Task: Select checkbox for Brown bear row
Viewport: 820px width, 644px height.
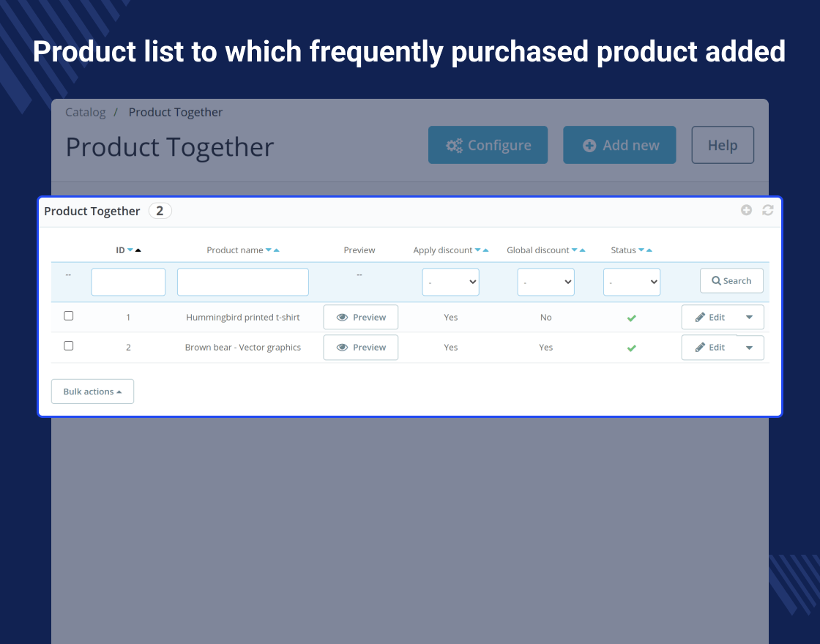Action: [x=69, y=346]
